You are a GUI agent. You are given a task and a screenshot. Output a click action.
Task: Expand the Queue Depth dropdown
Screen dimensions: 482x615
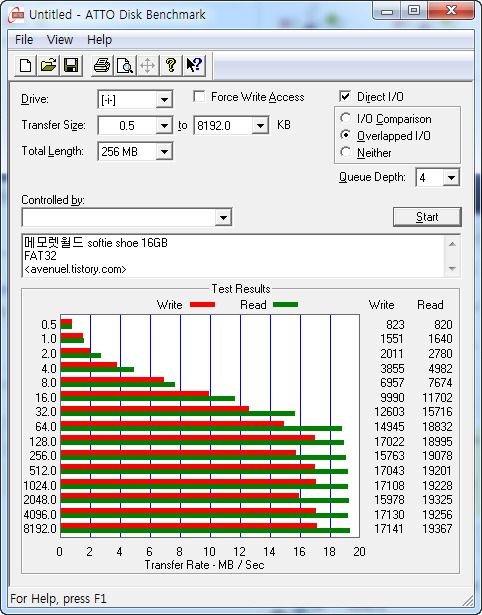451,178
